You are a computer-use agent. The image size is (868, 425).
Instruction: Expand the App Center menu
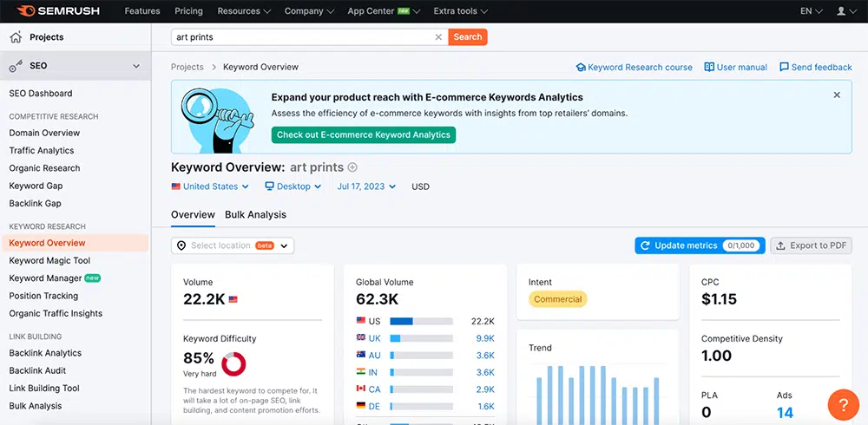coord(385,11)
